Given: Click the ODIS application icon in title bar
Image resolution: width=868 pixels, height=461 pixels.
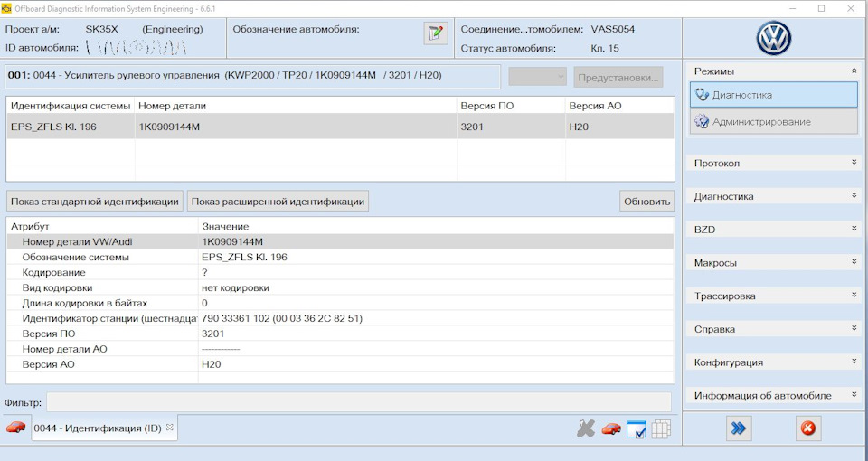Looking at the screenshot, I should point(6,8).
